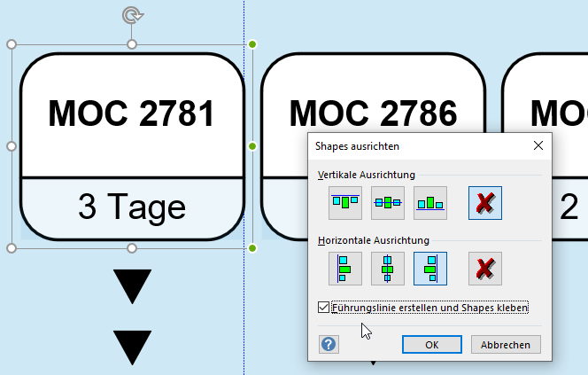Click the top-left selection handle of MOC 2781
The image size is (588, 375).
tap(12, 43)
